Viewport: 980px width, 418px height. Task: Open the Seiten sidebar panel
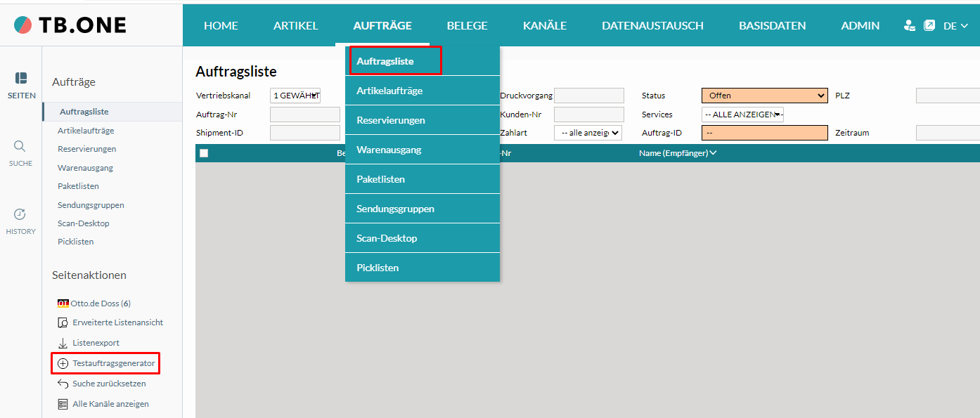tap(21, 85)
